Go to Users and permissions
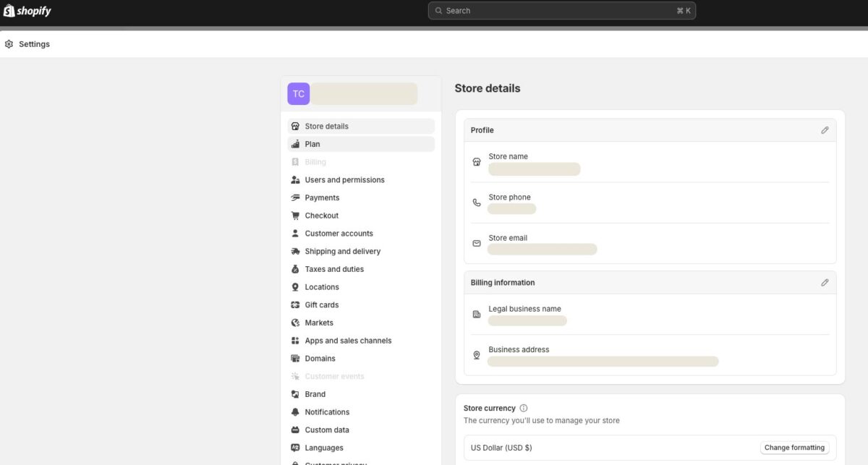 coord(344,180)
